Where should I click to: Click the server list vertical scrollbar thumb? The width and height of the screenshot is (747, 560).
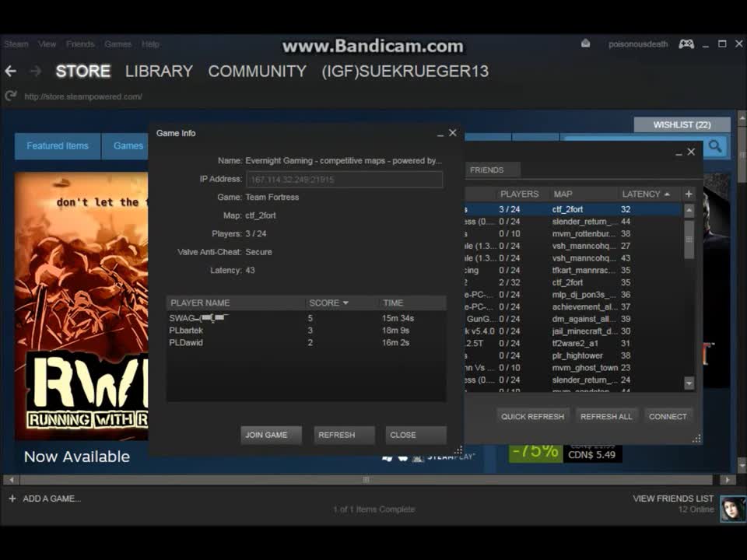point(689,240)
